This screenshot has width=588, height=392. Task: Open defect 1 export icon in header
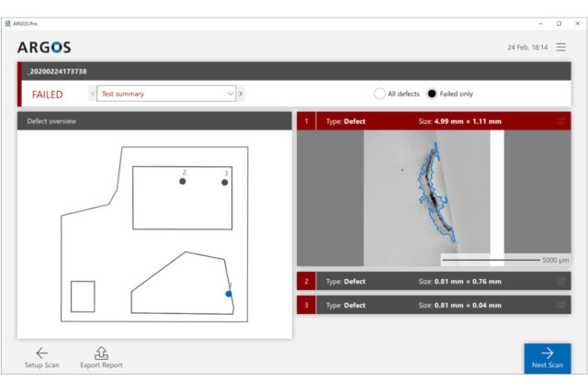tap(561, 121)
